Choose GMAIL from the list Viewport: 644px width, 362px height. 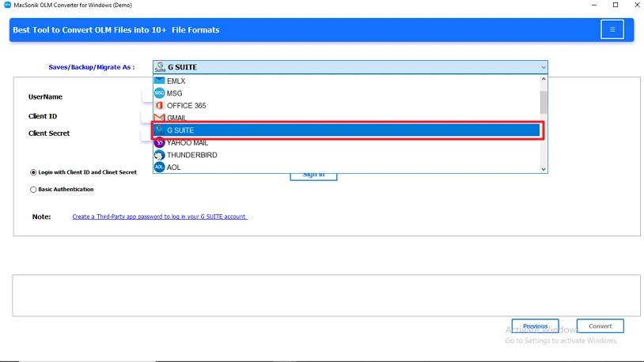click(x=347, y=118)
